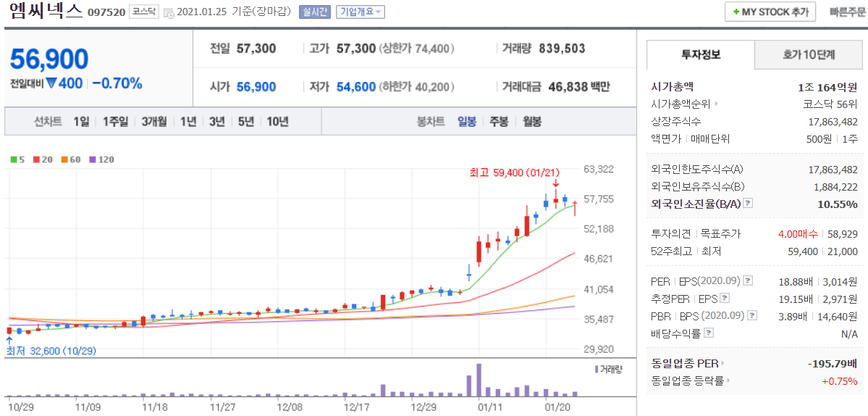Click the 동일업종 PER link

[686, 363]
